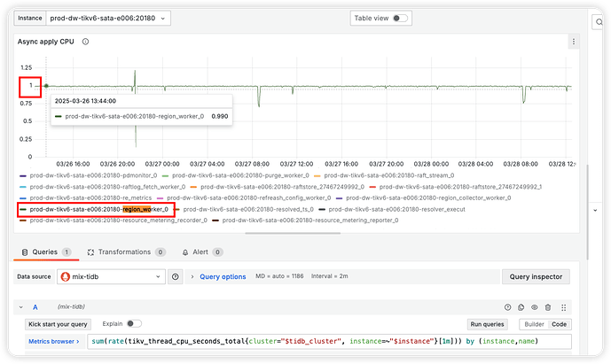The width and height of the screenshot is (611, 364).
Task: Open the mix-tidb data source dropdown
Action: [112, 276]
